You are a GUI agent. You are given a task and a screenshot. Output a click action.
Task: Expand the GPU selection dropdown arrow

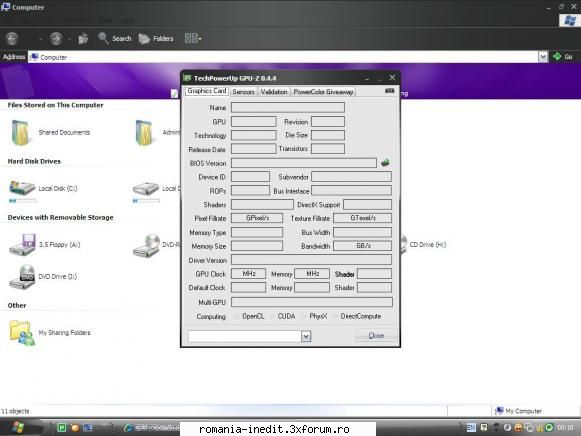point(306,336)
